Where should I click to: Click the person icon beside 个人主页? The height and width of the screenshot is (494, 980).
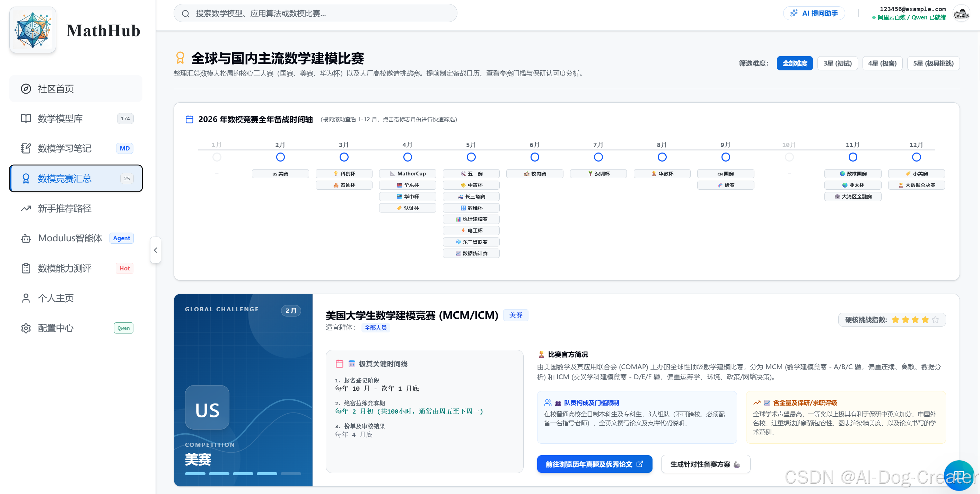[x=26, y=298]
